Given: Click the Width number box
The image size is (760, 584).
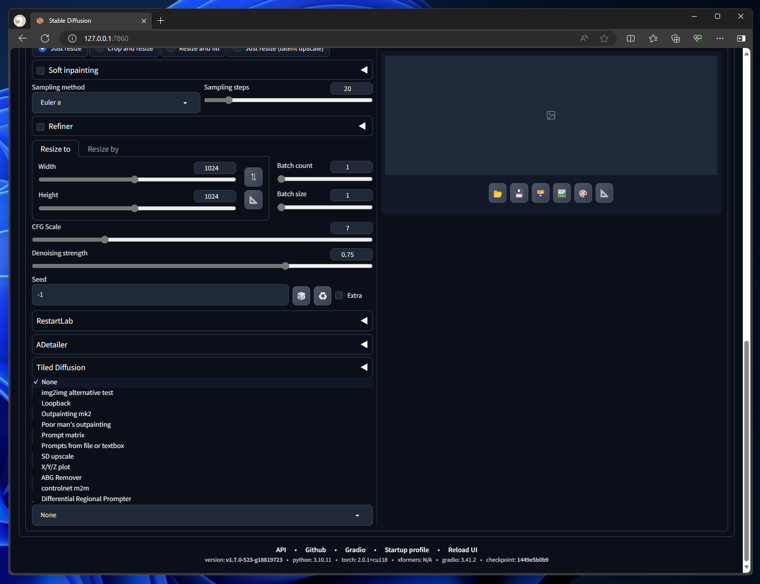Looking at the screenshot, I should coord(215,168).
